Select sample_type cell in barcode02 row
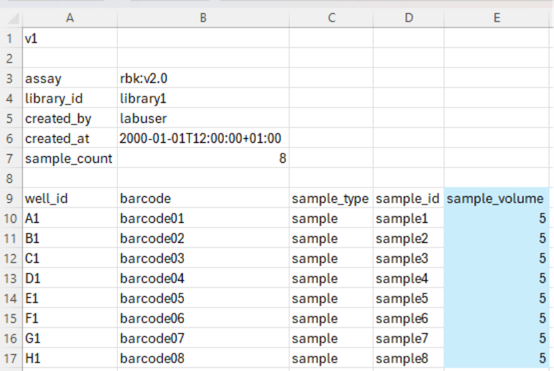 331,238
